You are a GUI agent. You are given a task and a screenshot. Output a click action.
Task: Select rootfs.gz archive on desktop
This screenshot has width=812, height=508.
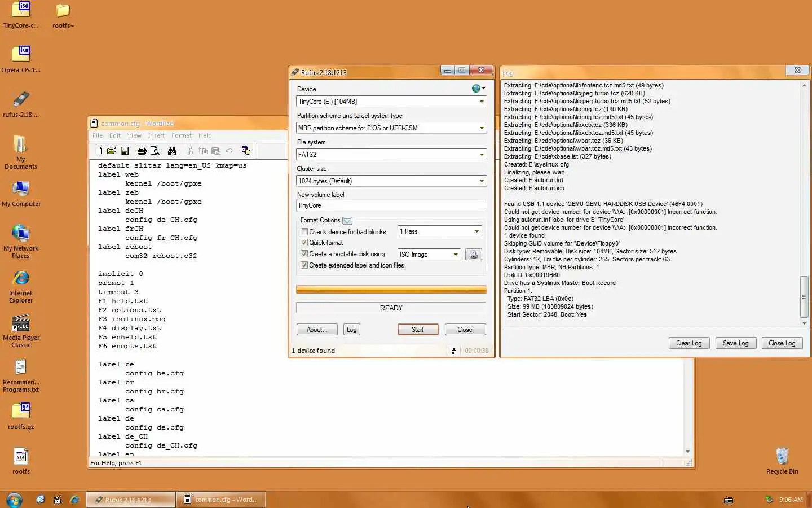[21, 416]
